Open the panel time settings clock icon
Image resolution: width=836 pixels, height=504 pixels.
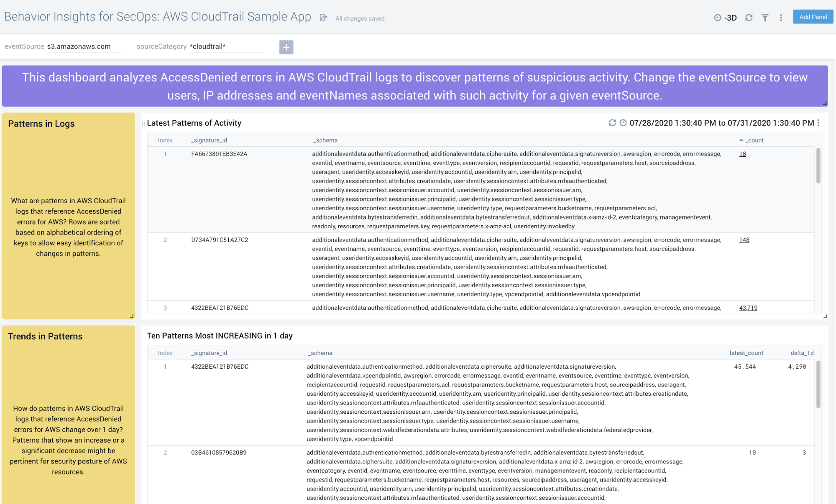[x=623, y=123]
